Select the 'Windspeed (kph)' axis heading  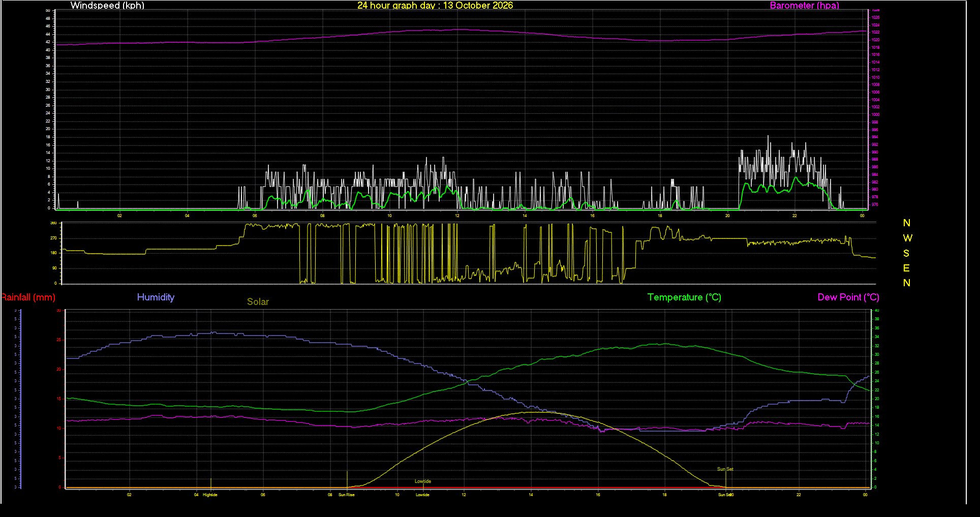pos(107,6)
